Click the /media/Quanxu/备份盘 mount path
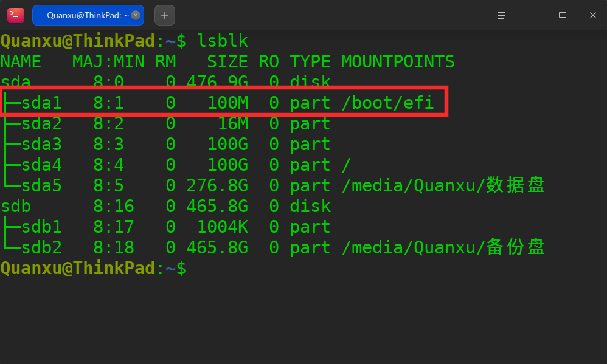Viewport: 607px width, 364px height. point(443,247)
